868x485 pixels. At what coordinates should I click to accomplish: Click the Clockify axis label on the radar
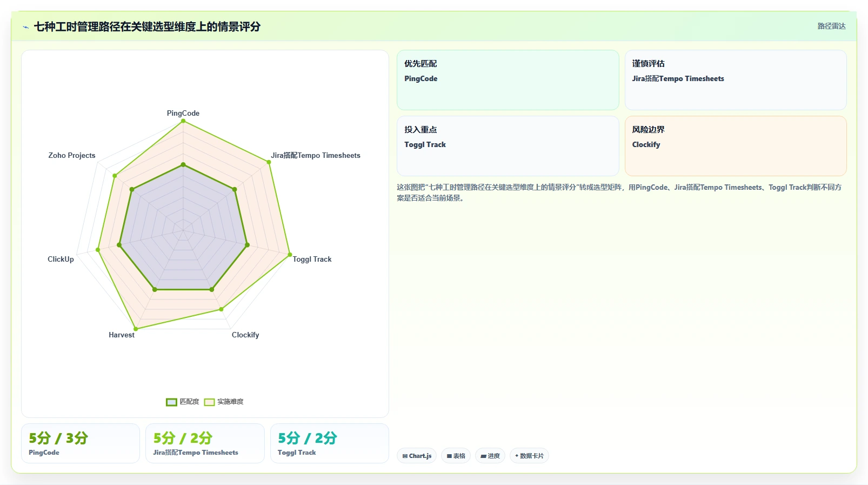pos(245,335)
